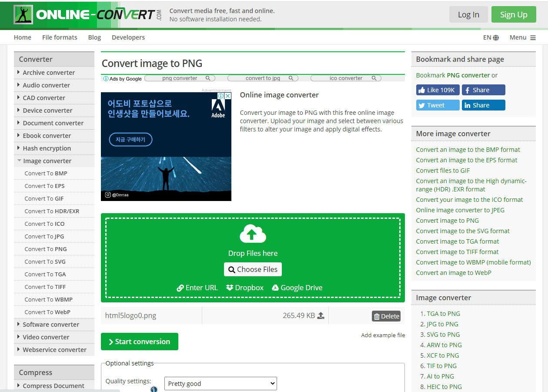Click the quality settings info icon
Image resolution: width=548 pixels, height=392 pixels.
click(x=154, y=389)
